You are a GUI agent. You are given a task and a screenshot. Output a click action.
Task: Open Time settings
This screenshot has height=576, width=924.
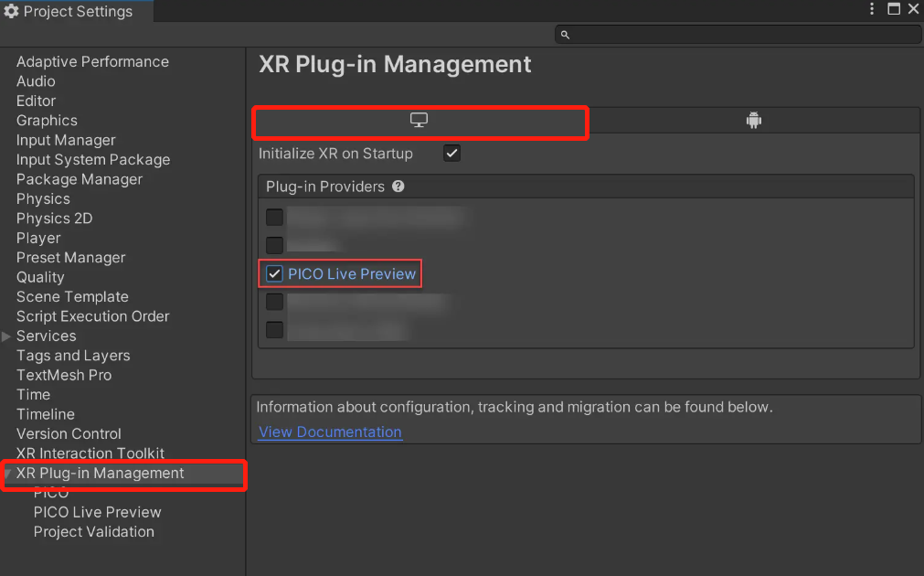click(x=33, y=394)
